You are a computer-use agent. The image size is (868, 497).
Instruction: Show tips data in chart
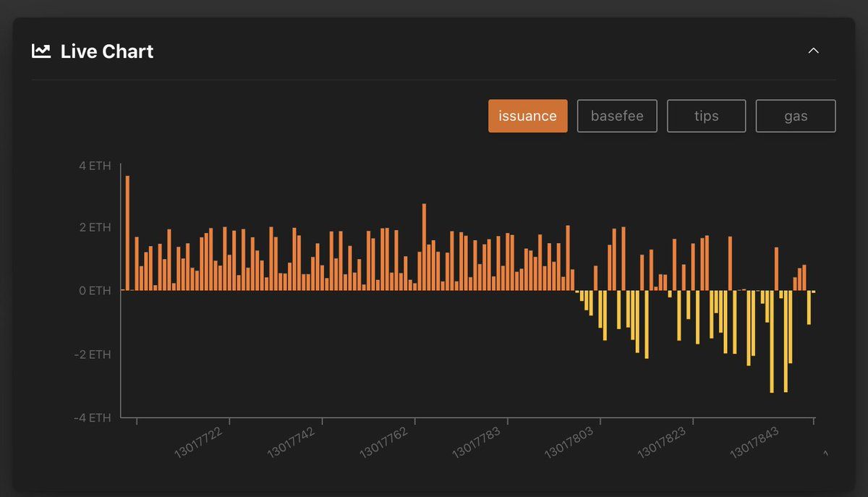[706, 116]
